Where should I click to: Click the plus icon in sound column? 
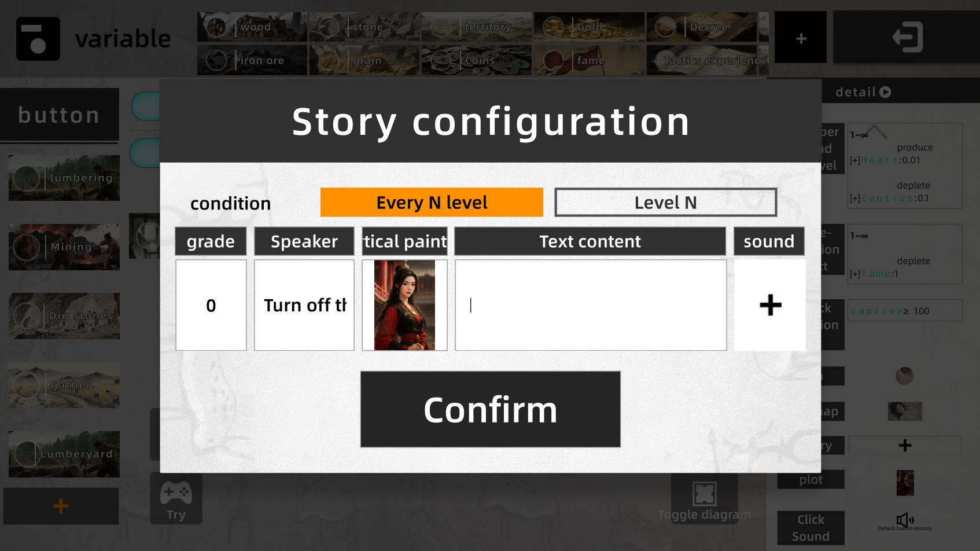pos(770,305)
